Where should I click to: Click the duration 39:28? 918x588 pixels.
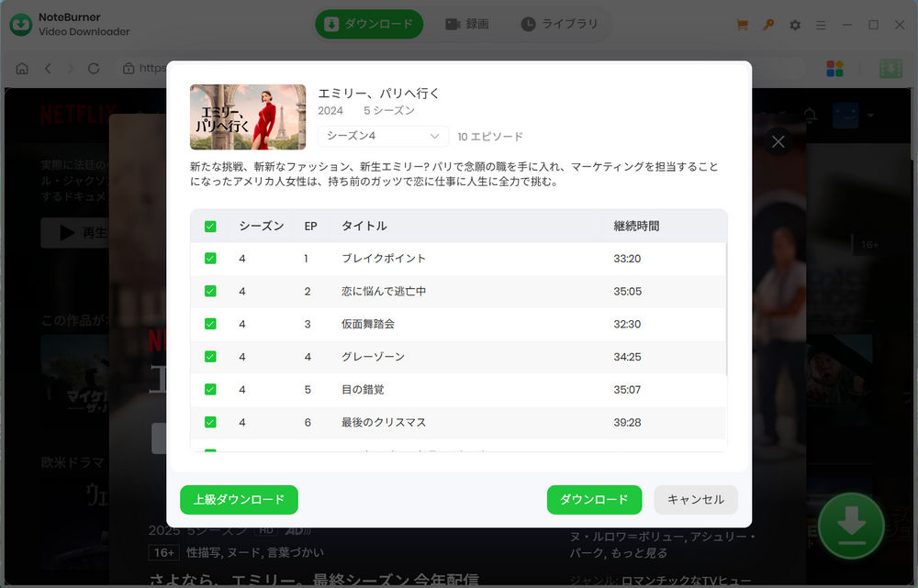click(627, 422)
